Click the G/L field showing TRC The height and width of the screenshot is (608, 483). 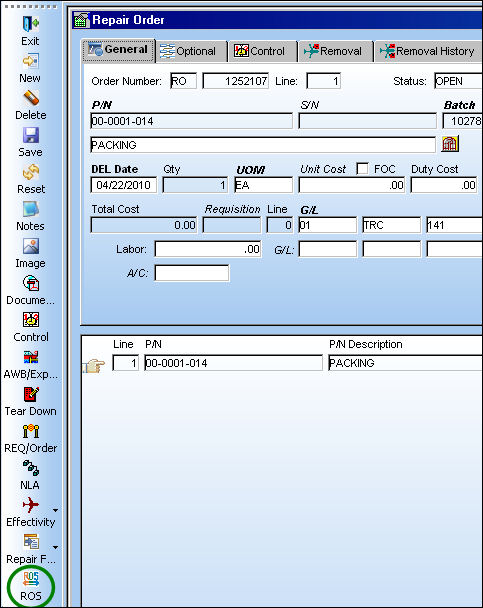tap(392, 225)
